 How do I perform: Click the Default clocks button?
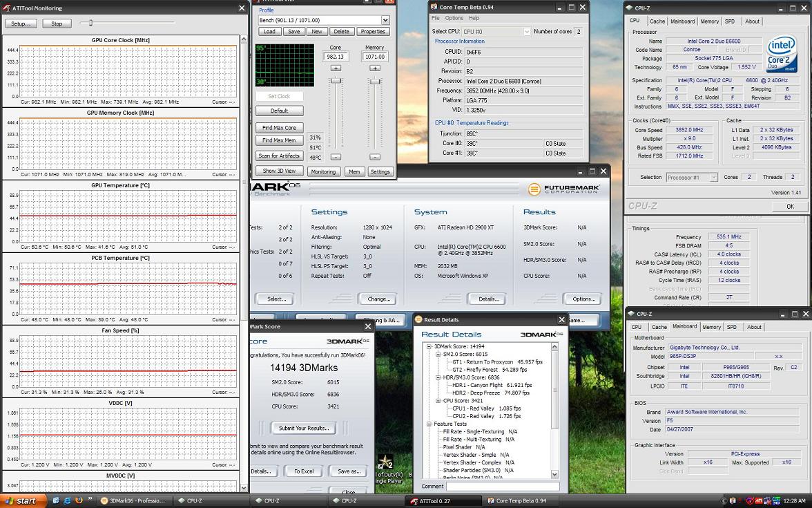coord(279,111)
